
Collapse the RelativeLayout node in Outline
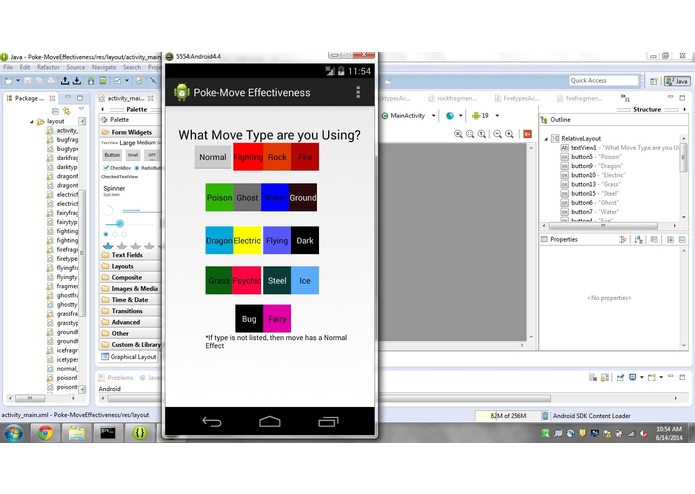tap(546, 139)
